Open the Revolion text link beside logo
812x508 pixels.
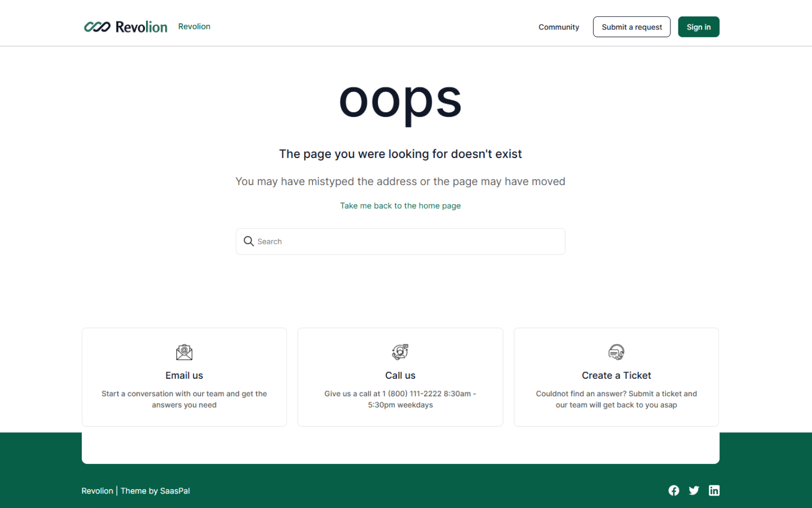click(x=194, y=27)
